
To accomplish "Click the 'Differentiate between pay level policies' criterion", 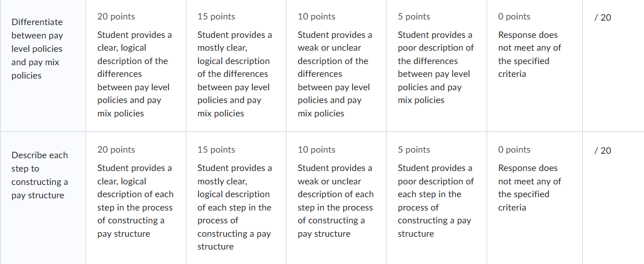I will [x=37, y=49].
